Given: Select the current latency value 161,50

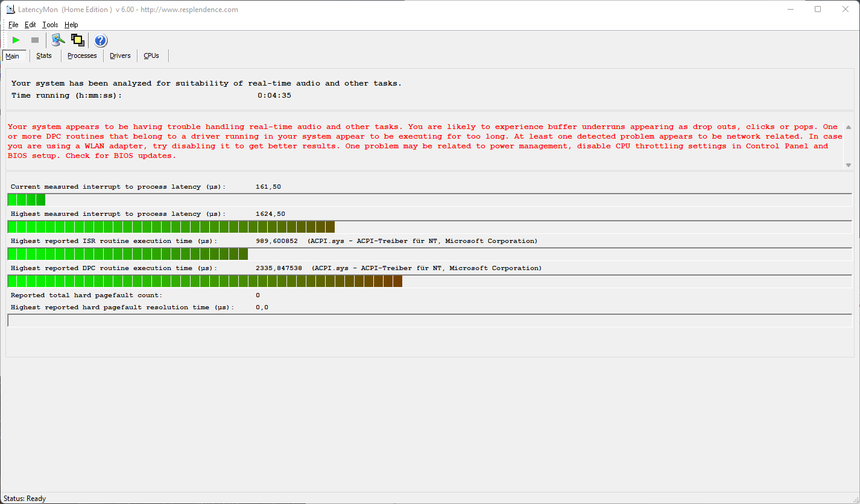Looking at the screenshot, I should pos(268,187).
